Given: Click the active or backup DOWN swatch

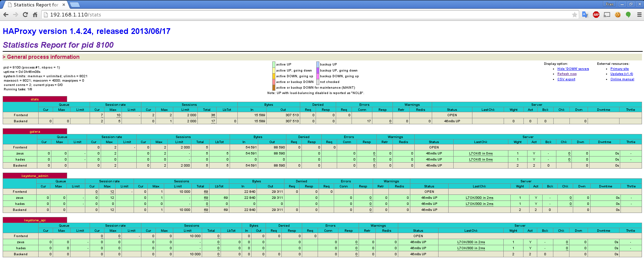Looking at the screenshot, I should 274,82.
